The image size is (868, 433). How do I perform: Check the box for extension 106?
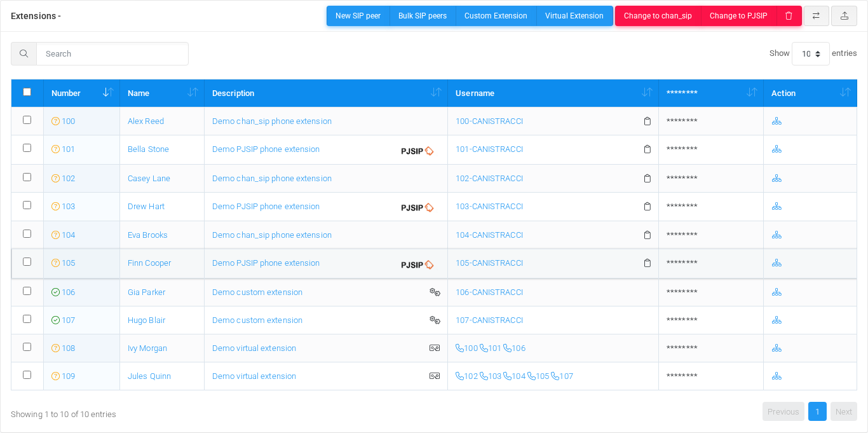pyautogui.click(x=27, y=291)
